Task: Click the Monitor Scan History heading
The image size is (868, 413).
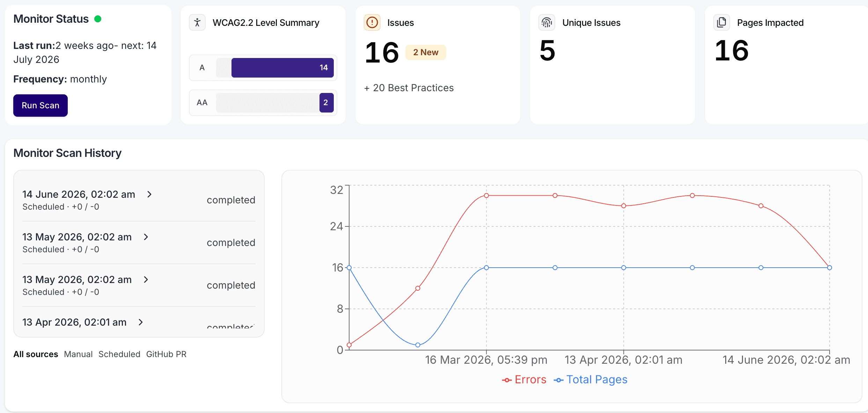Action: point(67,153)
